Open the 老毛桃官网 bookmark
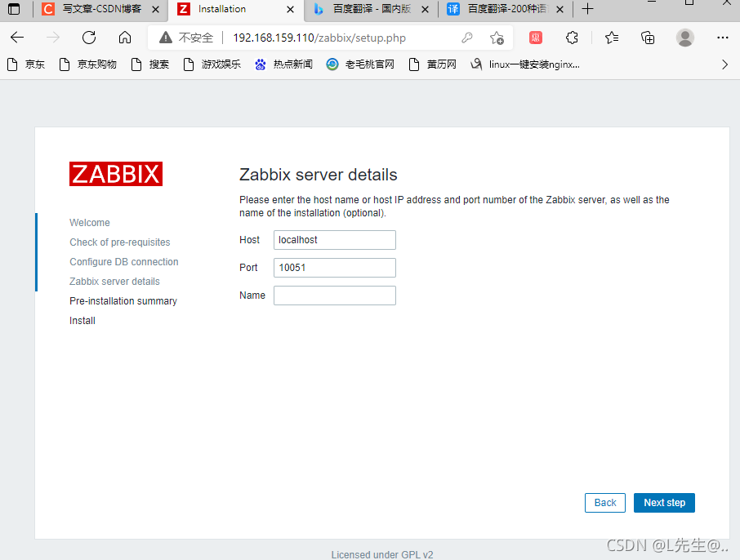 [360, 64]
